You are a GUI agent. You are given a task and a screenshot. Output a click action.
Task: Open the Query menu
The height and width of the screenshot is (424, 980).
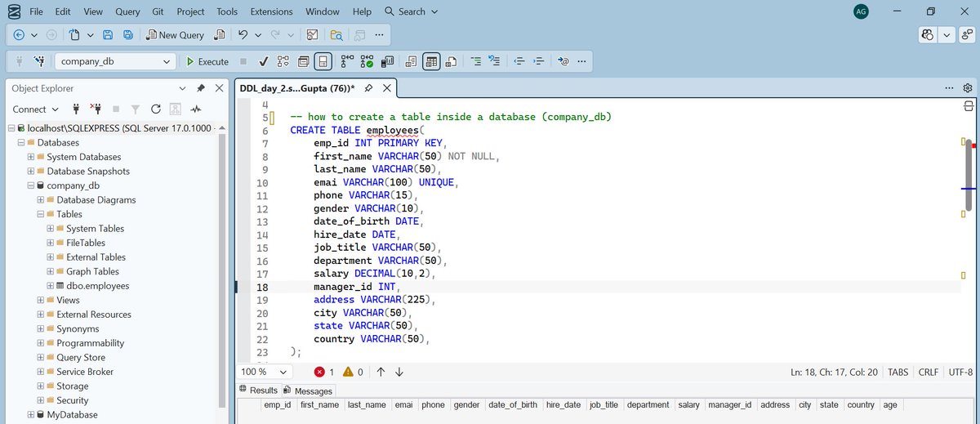[127, 11]
